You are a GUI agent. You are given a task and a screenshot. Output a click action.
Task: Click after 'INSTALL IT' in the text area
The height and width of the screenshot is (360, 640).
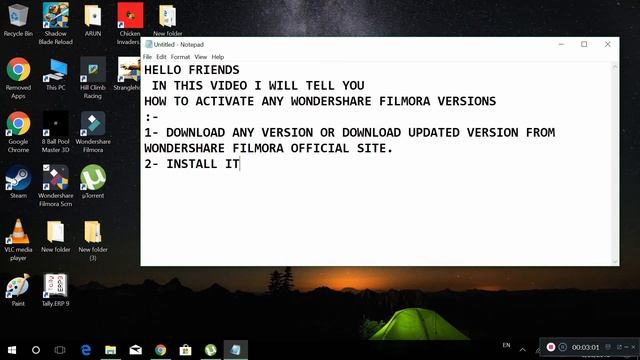241,164
